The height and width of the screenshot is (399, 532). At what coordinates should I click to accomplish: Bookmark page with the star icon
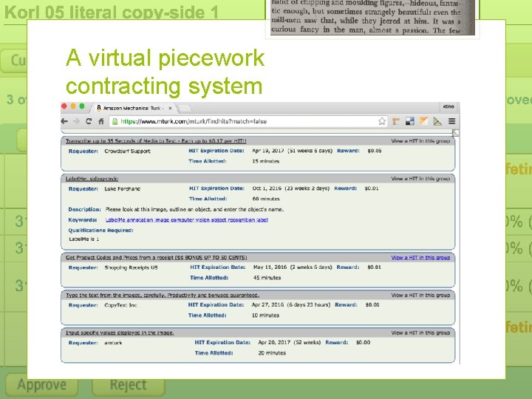382,121
